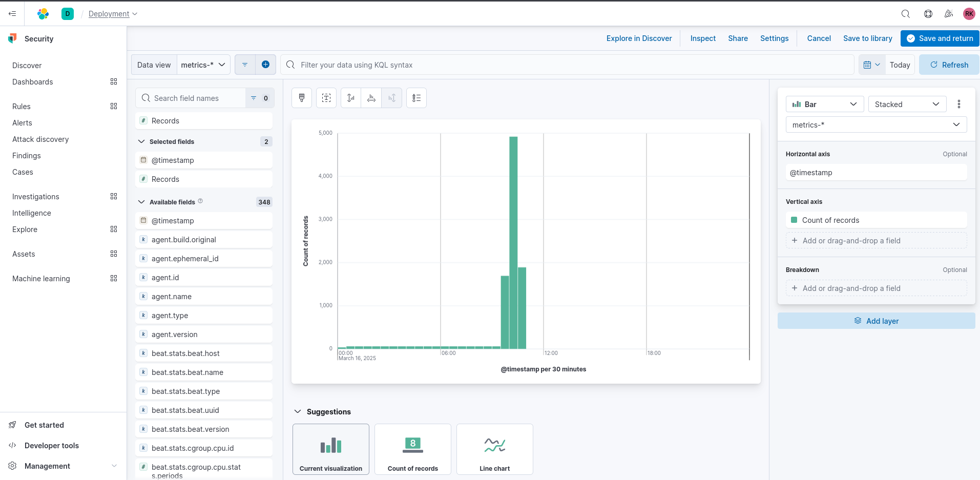The height and width of the screenshot is (480, 980).
Task: Select the Line chart suggestion
Action: pyautogui.click(x=495, y=449)
